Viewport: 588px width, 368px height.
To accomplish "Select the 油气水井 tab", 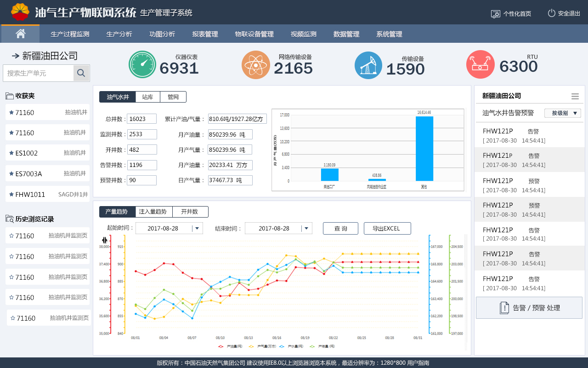I will (118, 97).
